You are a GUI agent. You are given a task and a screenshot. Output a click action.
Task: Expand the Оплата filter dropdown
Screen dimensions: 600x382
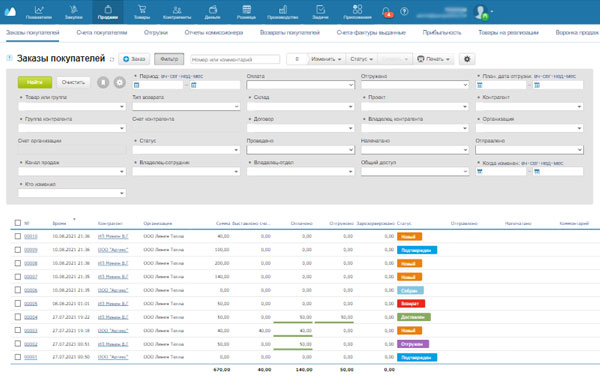pyautogui.click(x=300, y=85)
